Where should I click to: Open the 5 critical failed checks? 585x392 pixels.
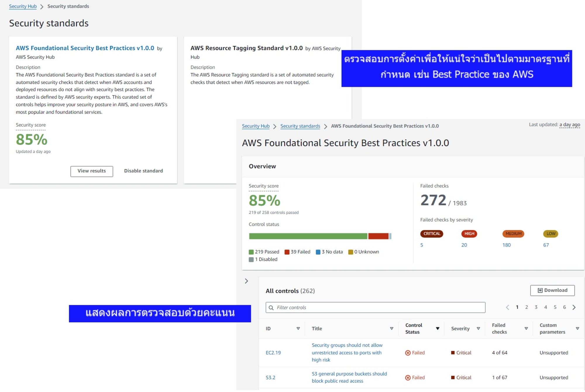click(x=422, y=245)
